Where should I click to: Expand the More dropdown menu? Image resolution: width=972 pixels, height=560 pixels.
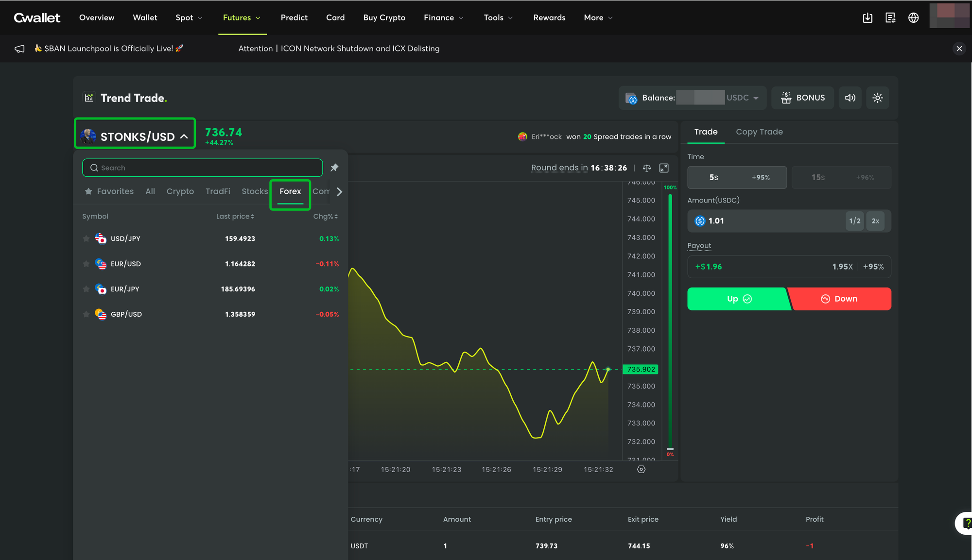[x=598, y=18]
